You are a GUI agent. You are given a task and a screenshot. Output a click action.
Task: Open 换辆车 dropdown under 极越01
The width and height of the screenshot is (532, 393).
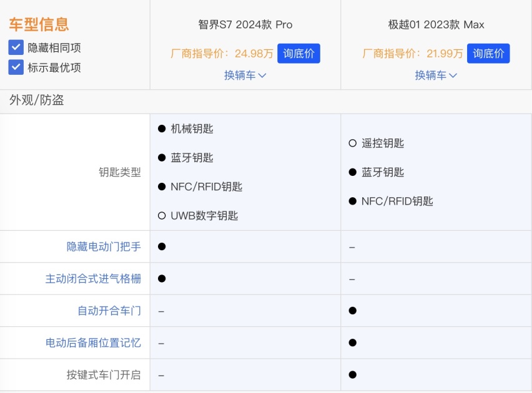[436, 75]
